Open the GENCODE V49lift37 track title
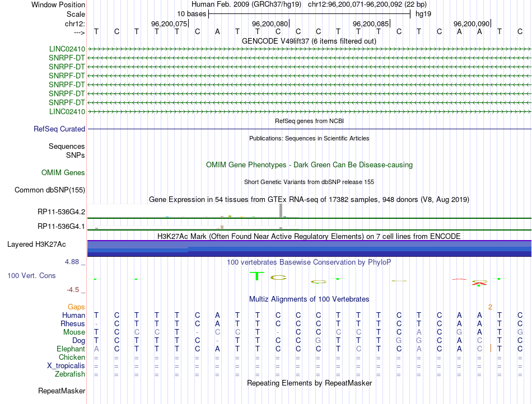Viewport: 532px width, 404px height. [309, 41]
